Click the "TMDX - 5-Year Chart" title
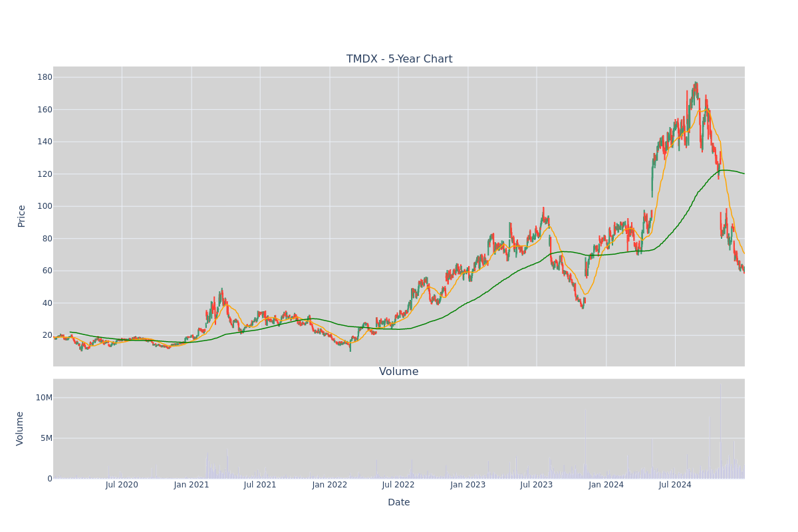Viewport: 798px width, 532px height. (x=399, y=59)
